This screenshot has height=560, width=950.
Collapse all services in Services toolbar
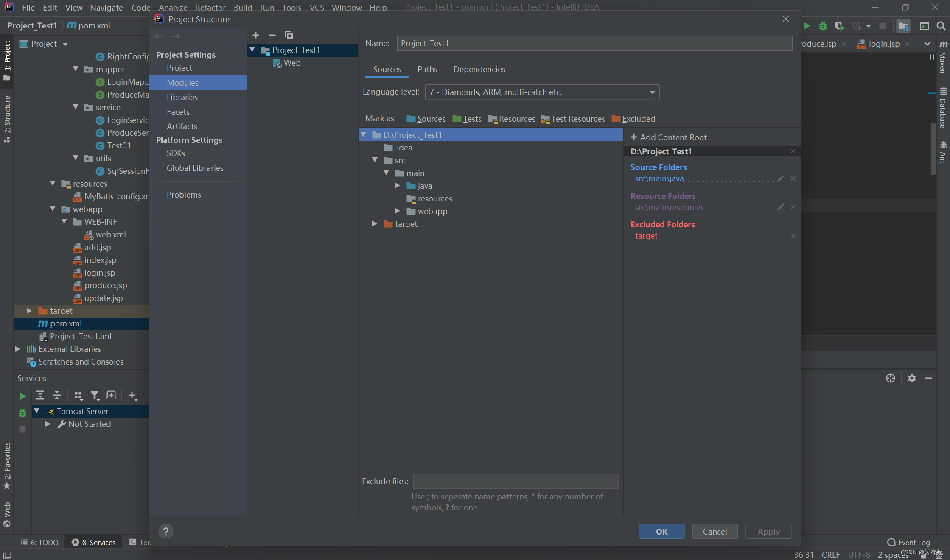tap(57, 396)
